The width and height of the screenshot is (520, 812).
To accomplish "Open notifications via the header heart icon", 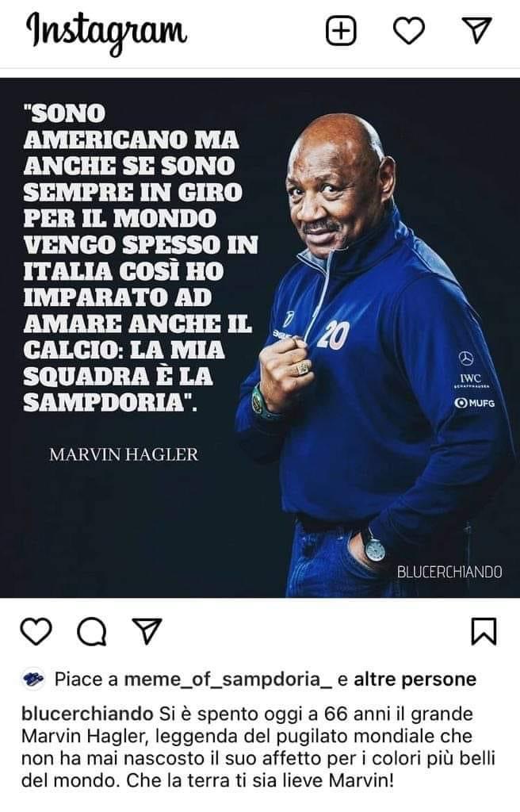I will pos(409,31).
